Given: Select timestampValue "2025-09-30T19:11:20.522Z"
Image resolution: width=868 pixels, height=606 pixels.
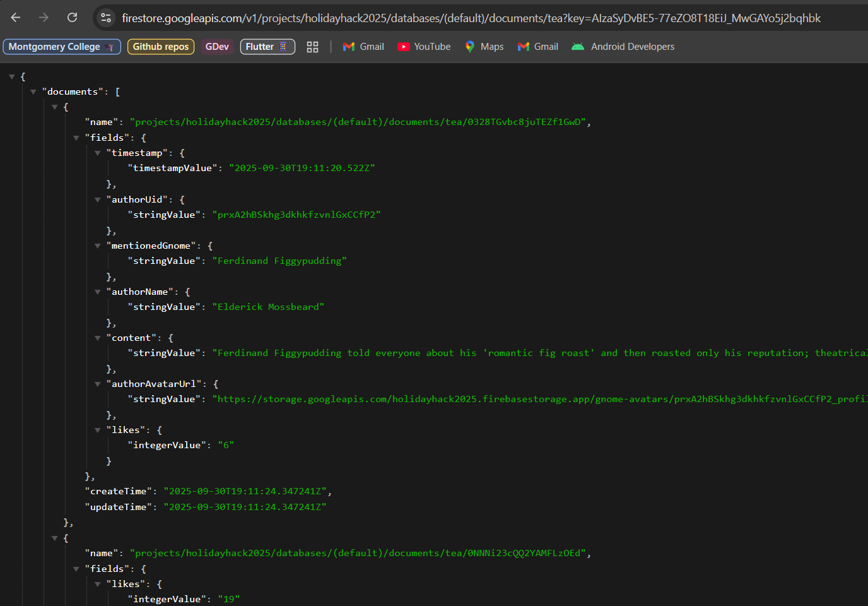Looking at the screenshot, I should pos(302,168).
